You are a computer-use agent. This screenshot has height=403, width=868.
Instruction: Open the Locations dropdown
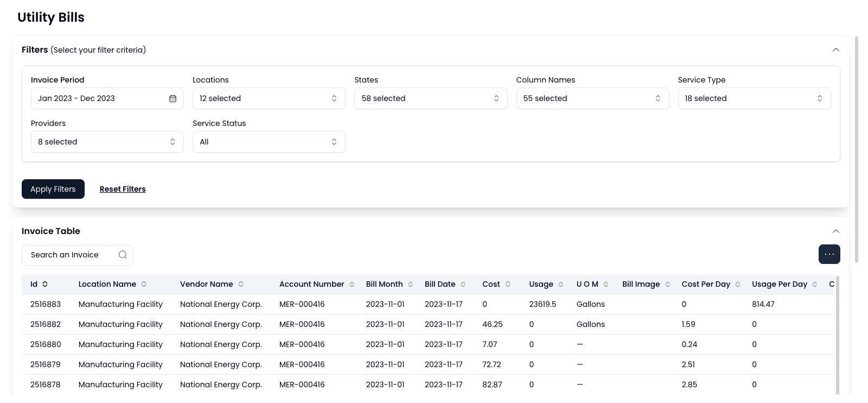tap(269, 98)
